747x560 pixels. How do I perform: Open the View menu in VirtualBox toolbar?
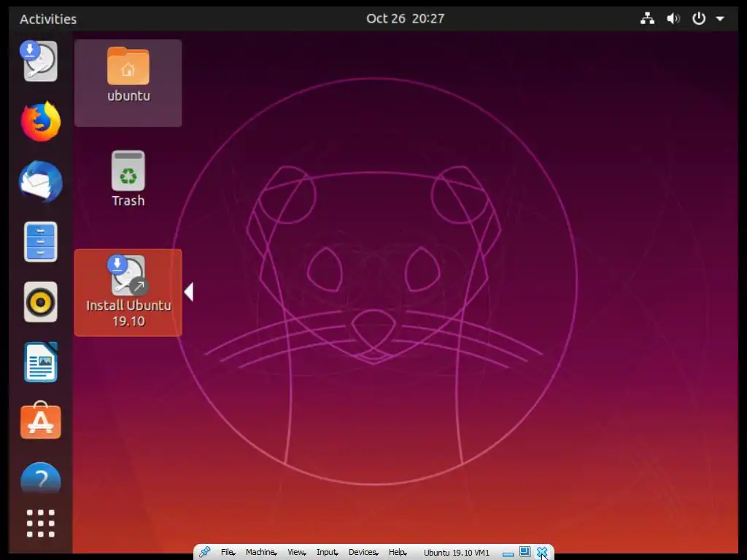pyautogui.click(x=296, y=552)
